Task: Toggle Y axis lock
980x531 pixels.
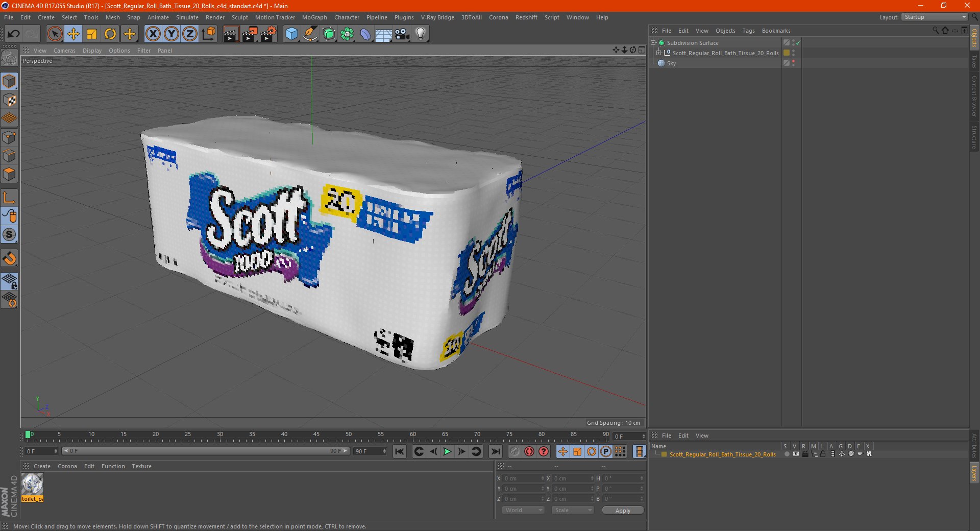Action: coord(171,34)
